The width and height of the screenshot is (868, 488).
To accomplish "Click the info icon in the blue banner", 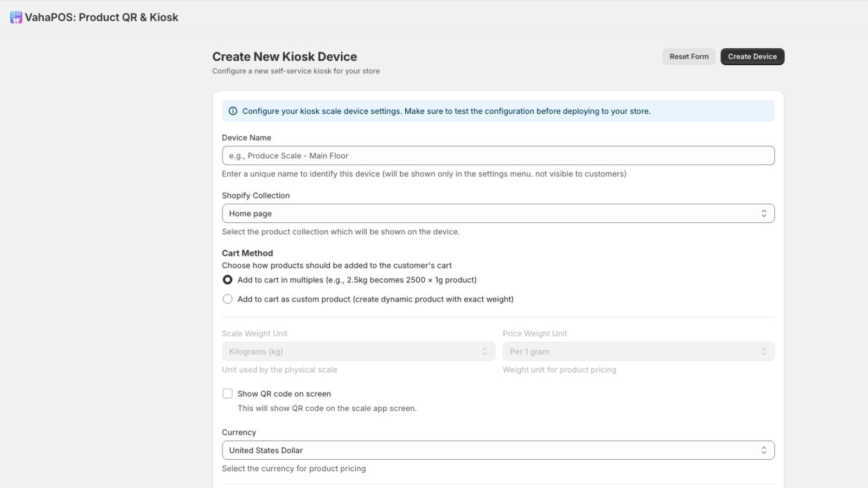I will point(232,111).
